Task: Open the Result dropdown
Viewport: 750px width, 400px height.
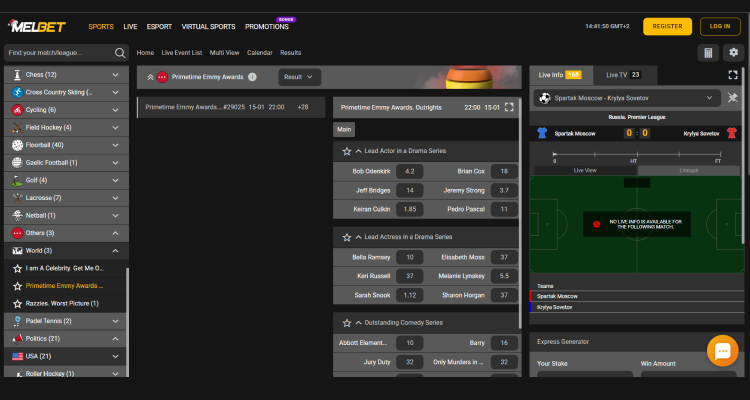Action: point(299,77)
